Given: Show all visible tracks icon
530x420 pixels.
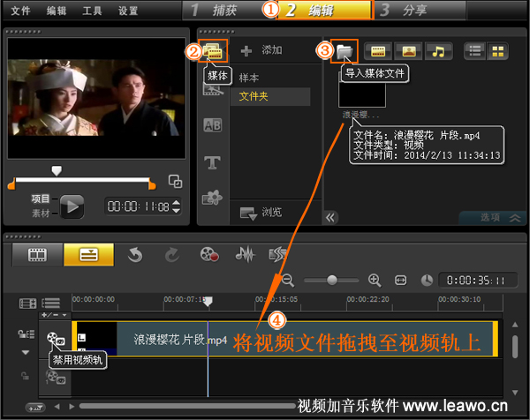Looking at the screenshot, I should (27, 304).
